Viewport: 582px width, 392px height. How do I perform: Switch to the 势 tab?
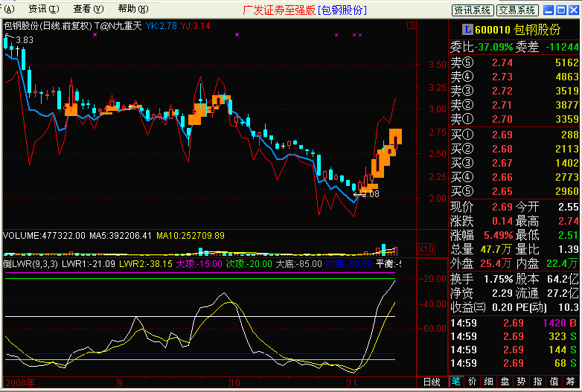(521, 382)
